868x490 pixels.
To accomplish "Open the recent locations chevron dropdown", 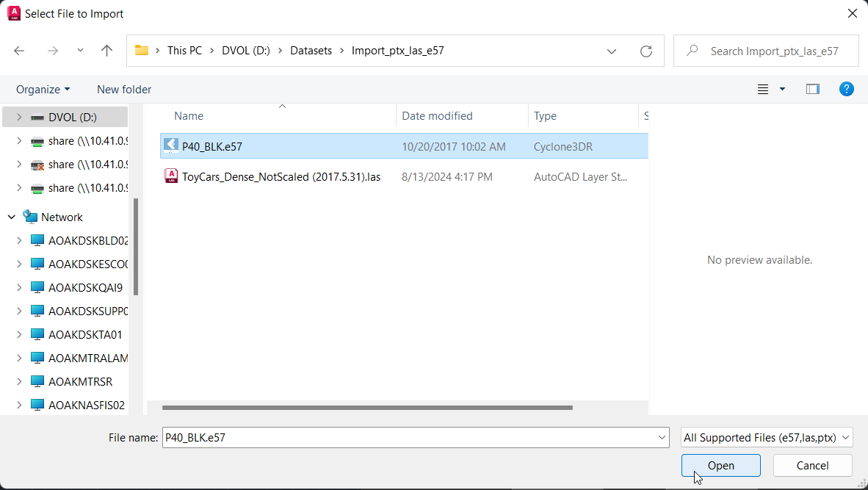I will click(80, 51).
